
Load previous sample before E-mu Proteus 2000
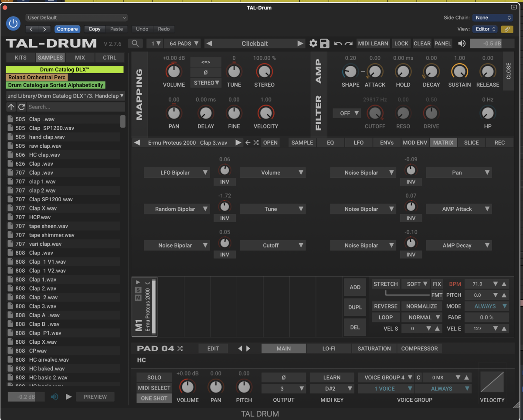pos(137,142)
